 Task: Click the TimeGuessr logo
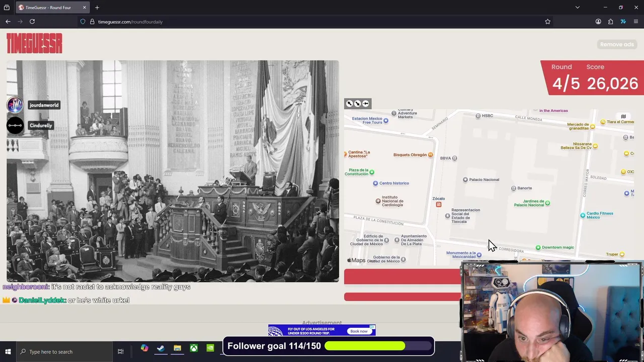34,44
